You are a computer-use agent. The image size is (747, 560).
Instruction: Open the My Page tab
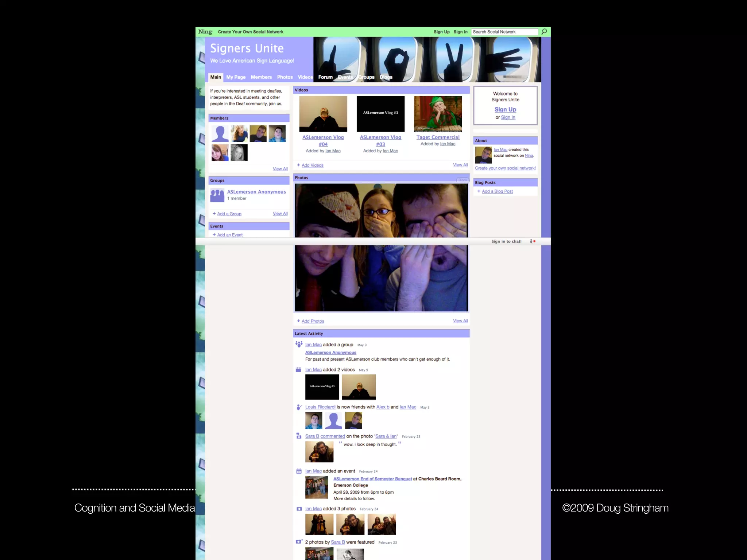[236, 77]
